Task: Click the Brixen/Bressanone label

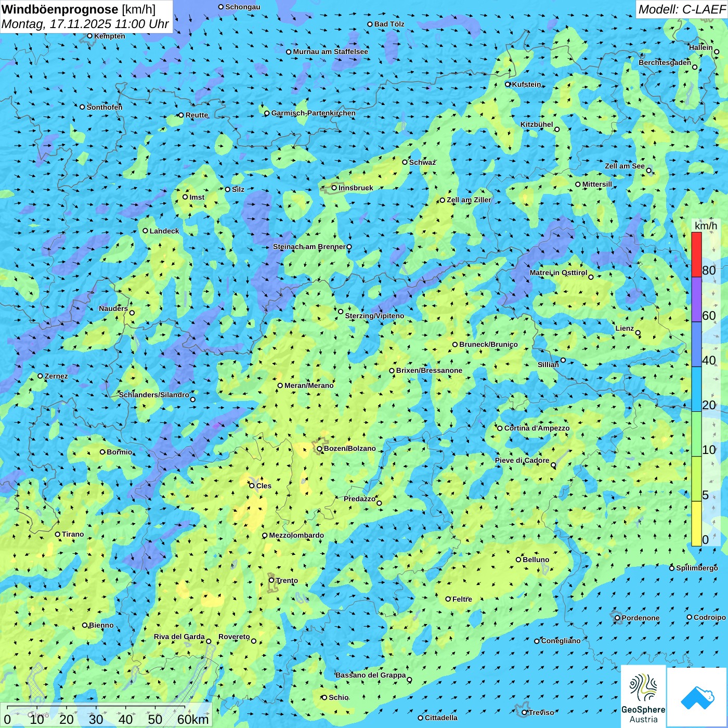Action: [x=429, y=370]
